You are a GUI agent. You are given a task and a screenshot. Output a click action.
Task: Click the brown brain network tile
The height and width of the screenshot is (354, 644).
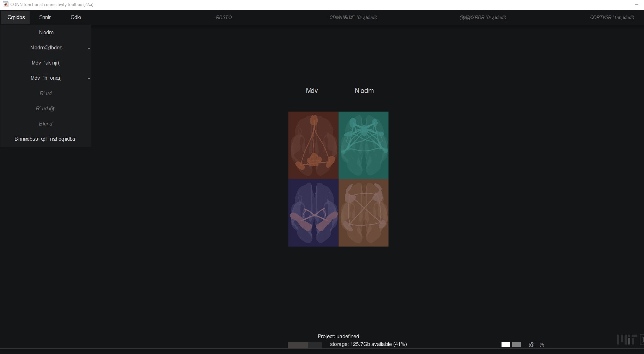pyautogui.click(x=363, y=213)
